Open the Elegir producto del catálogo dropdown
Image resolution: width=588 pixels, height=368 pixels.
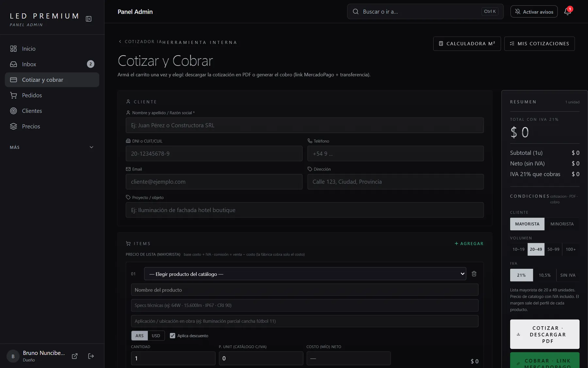(x=305, y=274)
